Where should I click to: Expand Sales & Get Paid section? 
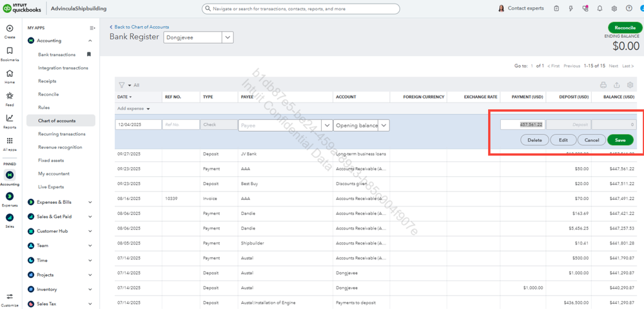click(x=90, y=217)
